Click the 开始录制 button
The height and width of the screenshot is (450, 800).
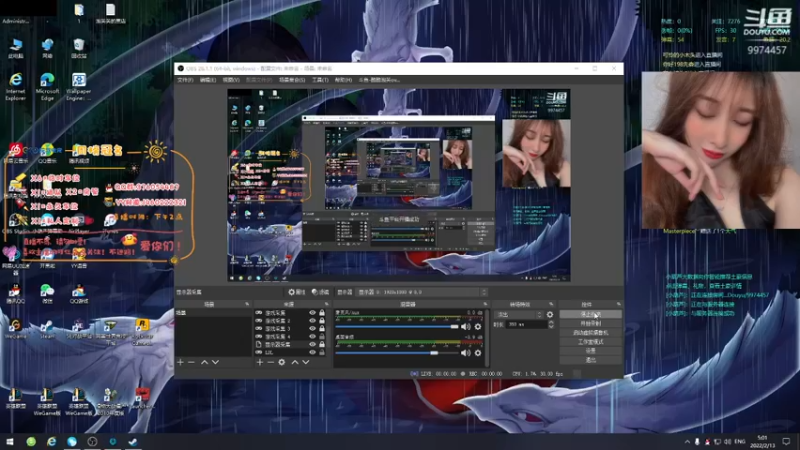[590, 323]
